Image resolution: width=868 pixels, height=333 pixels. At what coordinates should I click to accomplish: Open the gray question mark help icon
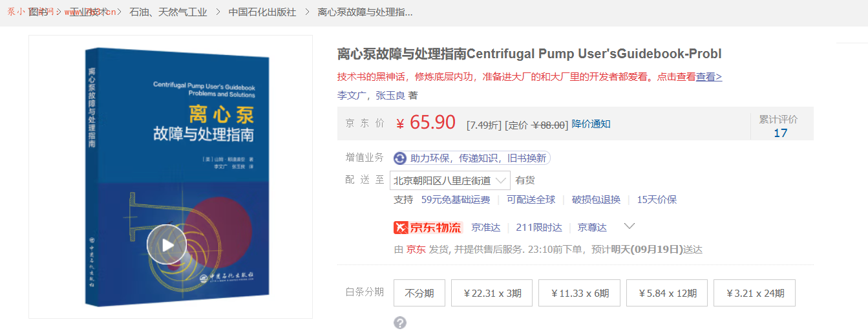(400, 323)
